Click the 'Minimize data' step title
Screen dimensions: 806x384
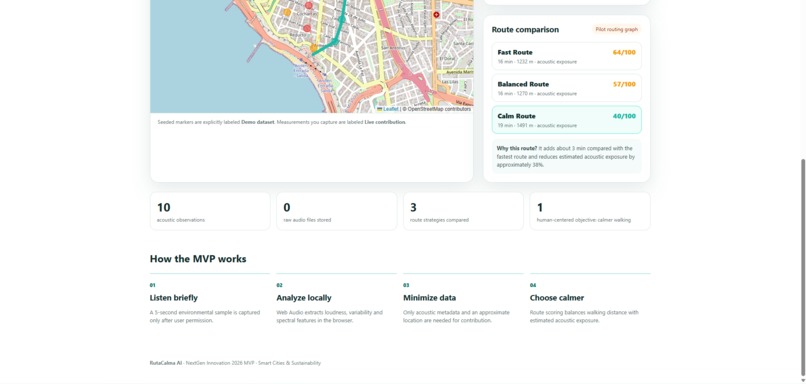pyautogui.click(x=429, y=298)
